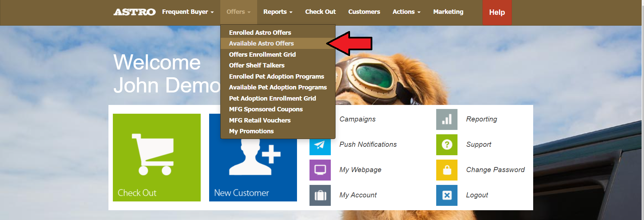
Task: Open the New Customer tile
Action: 253,169
